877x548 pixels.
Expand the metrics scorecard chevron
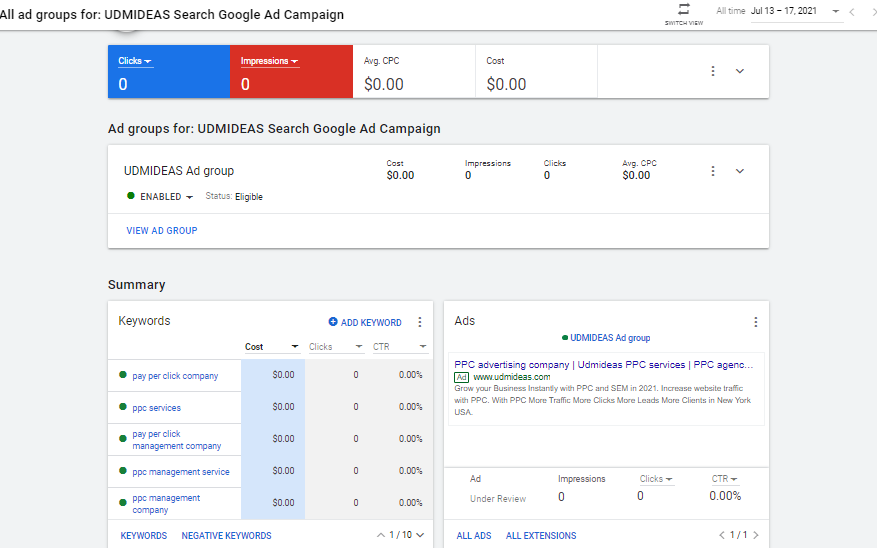(x=740, y=71)
